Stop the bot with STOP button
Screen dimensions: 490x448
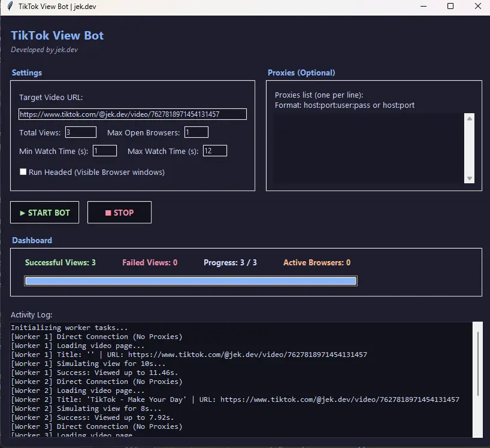pyautogui.click(x=119, y=213)
